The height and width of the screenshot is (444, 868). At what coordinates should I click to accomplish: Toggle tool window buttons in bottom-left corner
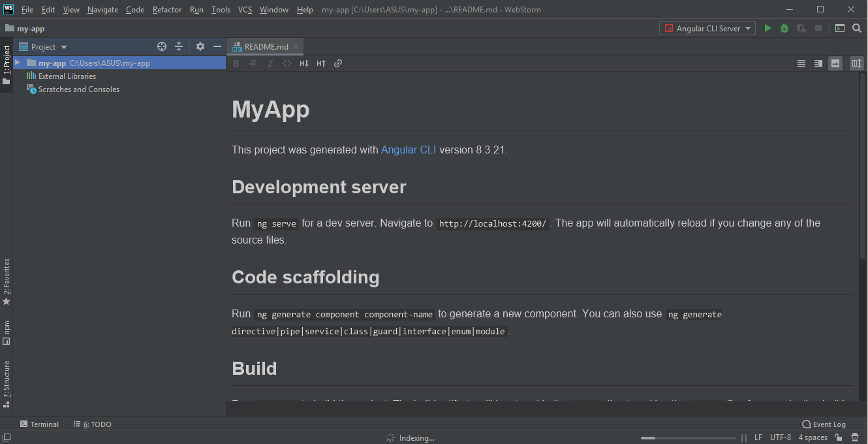tap(7, 437)
